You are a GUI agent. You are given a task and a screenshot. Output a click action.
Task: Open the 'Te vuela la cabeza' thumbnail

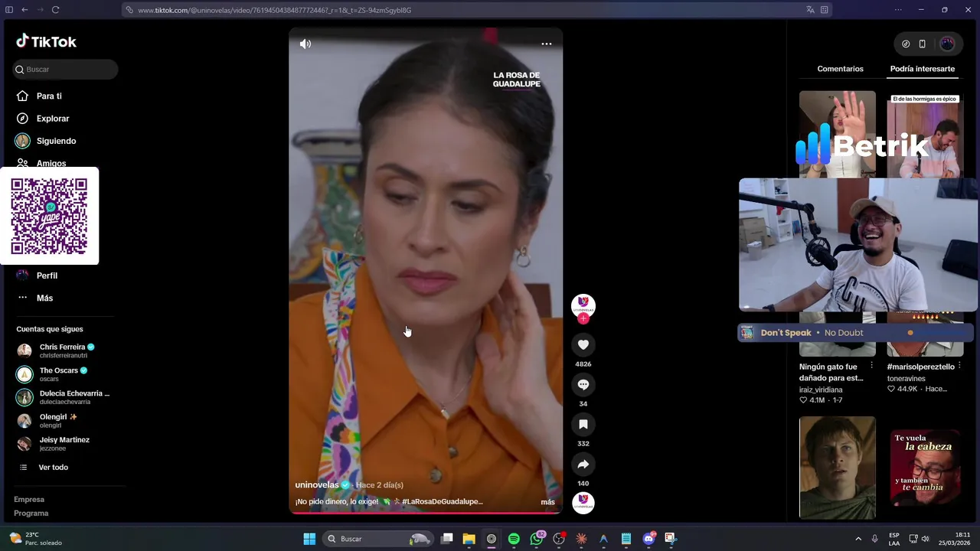(x=925, y=468)
